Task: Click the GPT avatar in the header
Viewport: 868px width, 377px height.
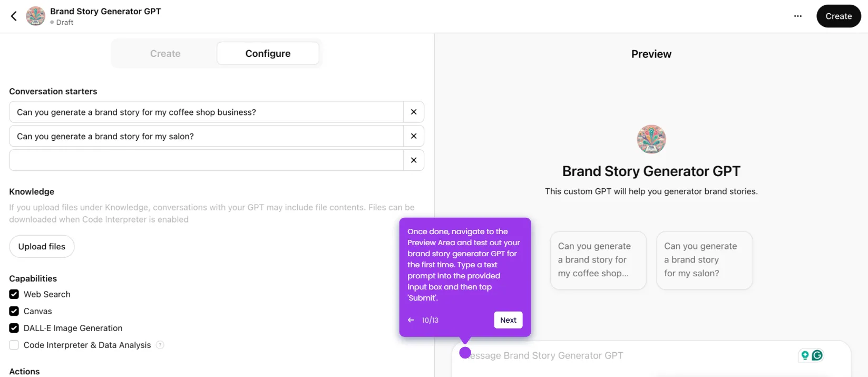Action: point(36,16)
